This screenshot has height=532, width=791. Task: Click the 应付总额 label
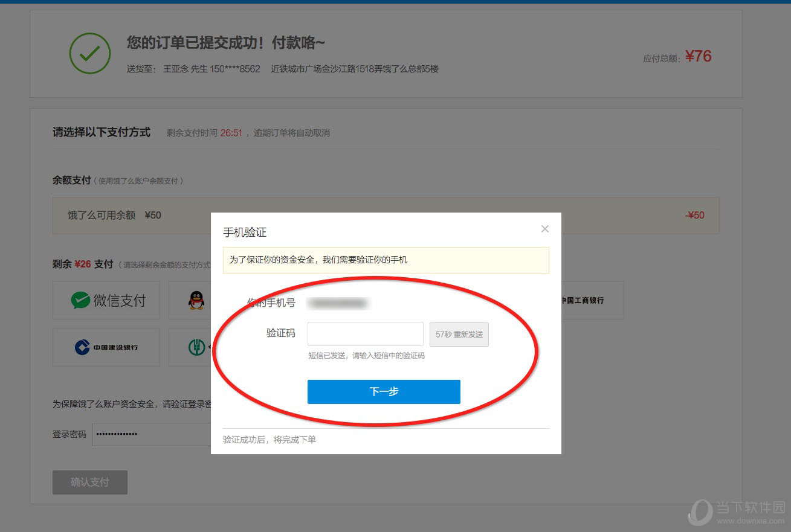tap(662, 59)
